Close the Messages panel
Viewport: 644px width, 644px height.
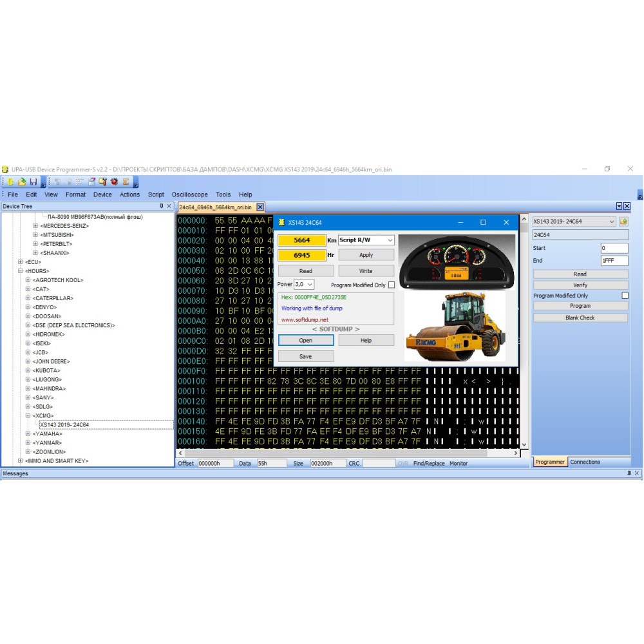[637, 473]
